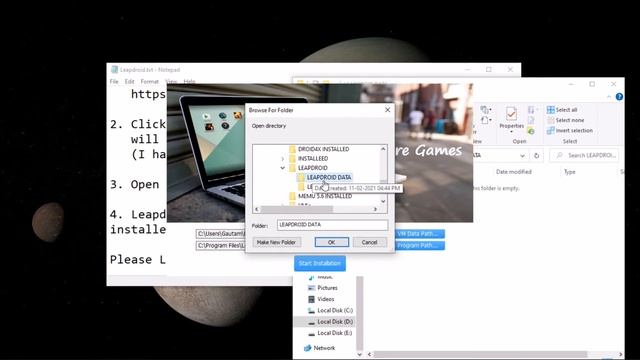
Task: Click the Edit icon in Explorer Open group
Action: click(x=531, y=120)
